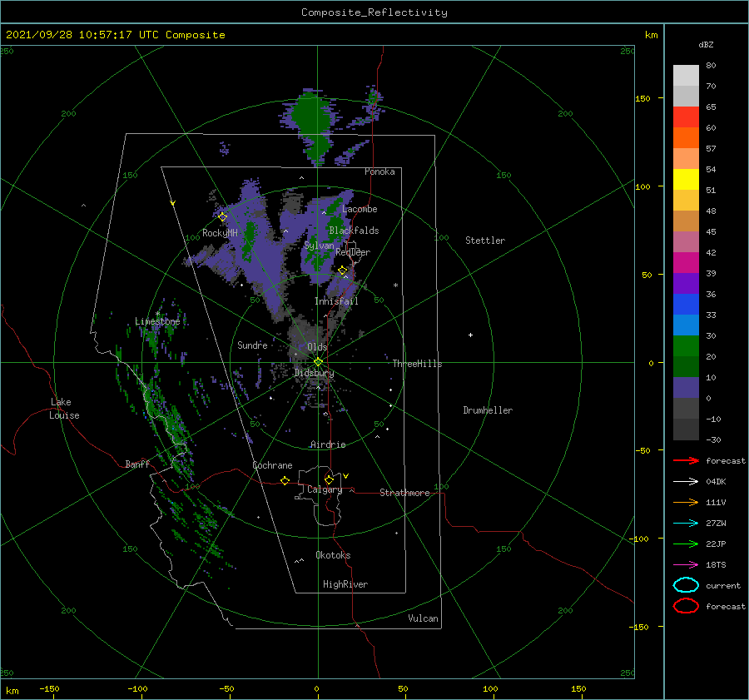
Task: Click the Sundre town label
Action: pos(252,345)
